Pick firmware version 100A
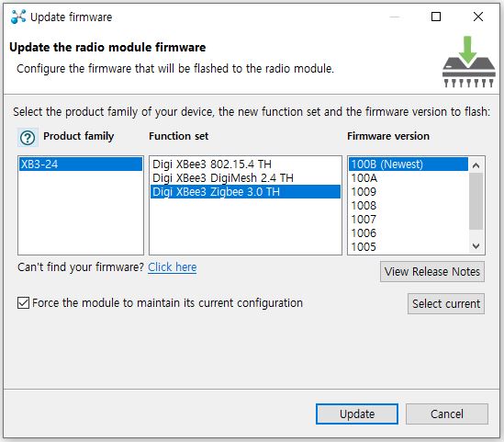504x442 pixels. coord(409,178)
